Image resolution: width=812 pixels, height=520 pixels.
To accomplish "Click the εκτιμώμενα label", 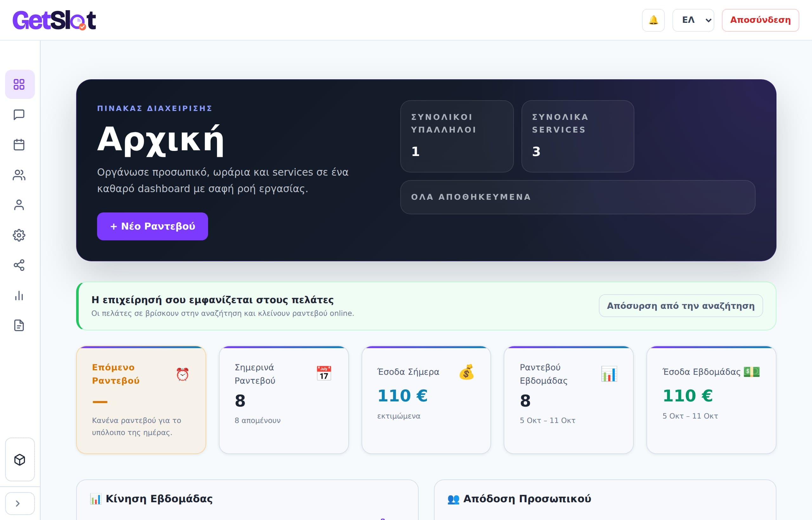I will coord(399,416).
